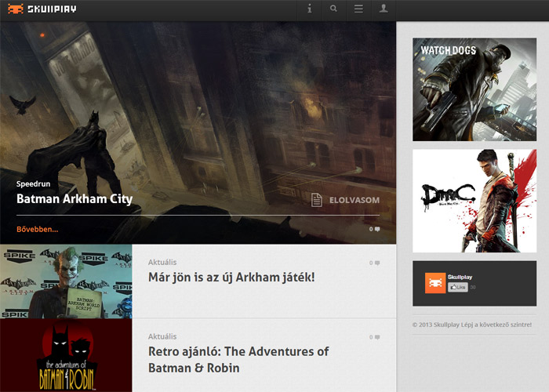Open the Joker Arkham World Script thumbnail
This screenshot has height=392, width=549.
[66, 281]
